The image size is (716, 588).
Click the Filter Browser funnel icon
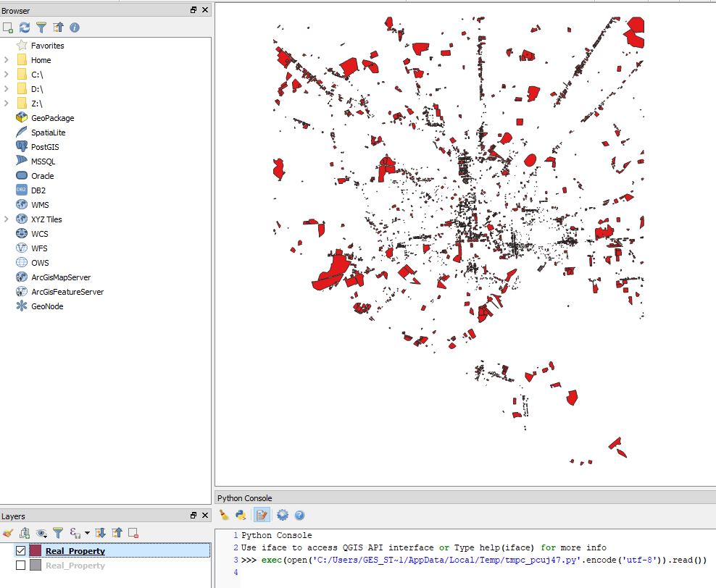[x=41, y=28]
